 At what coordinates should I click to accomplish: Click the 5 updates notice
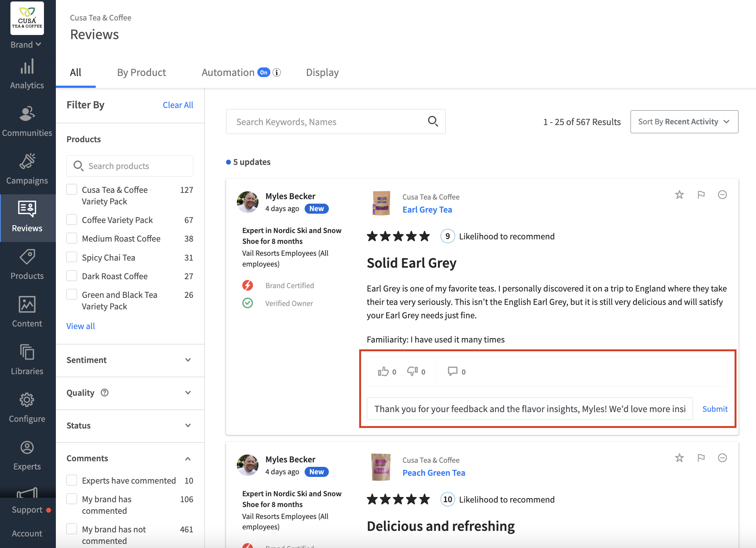(x=248, y=162)
